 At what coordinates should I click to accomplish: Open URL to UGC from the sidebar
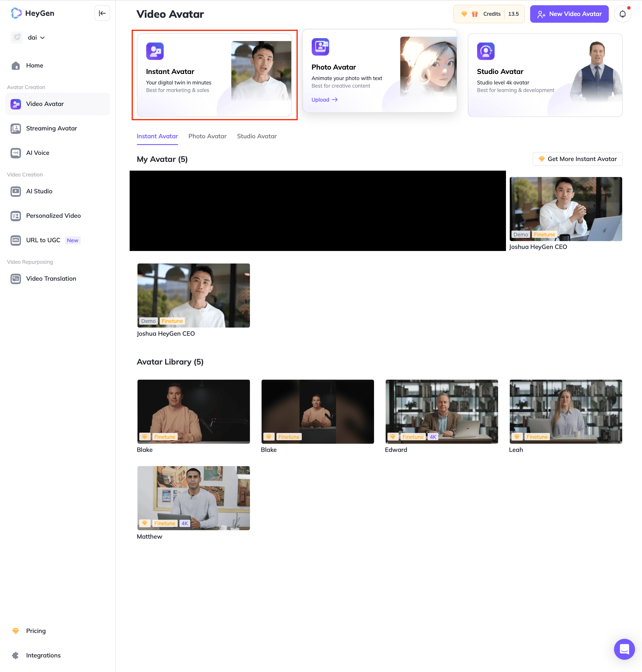(57, 240)
